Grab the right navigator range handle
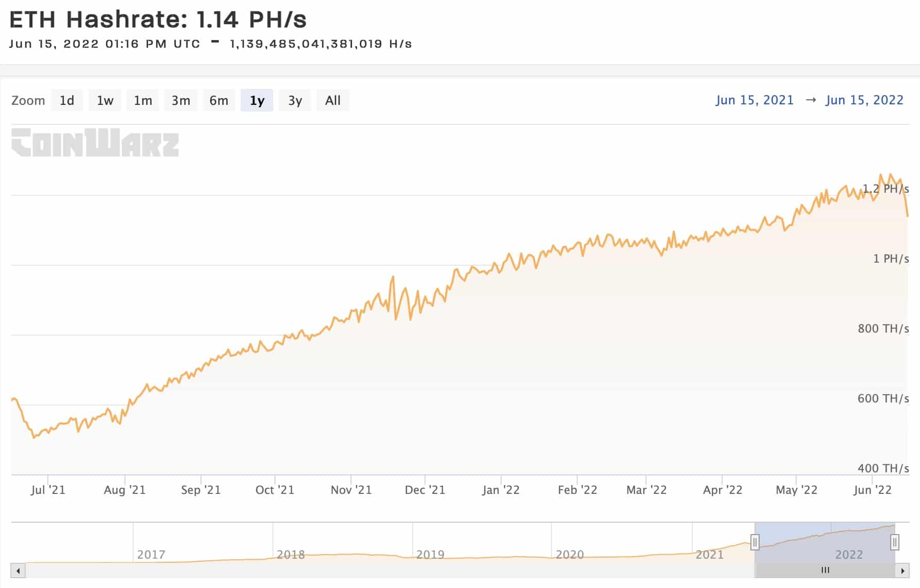The width and height of the screenshot is (920, 588). click(x=895, y=542)
